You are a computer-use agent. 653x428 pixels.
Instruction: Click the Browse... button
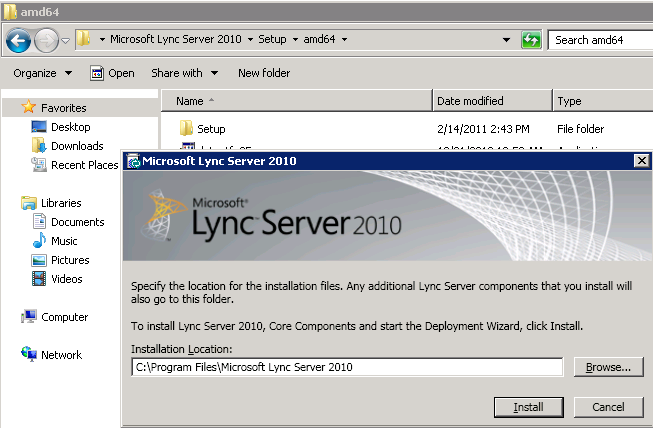[608, 367]
